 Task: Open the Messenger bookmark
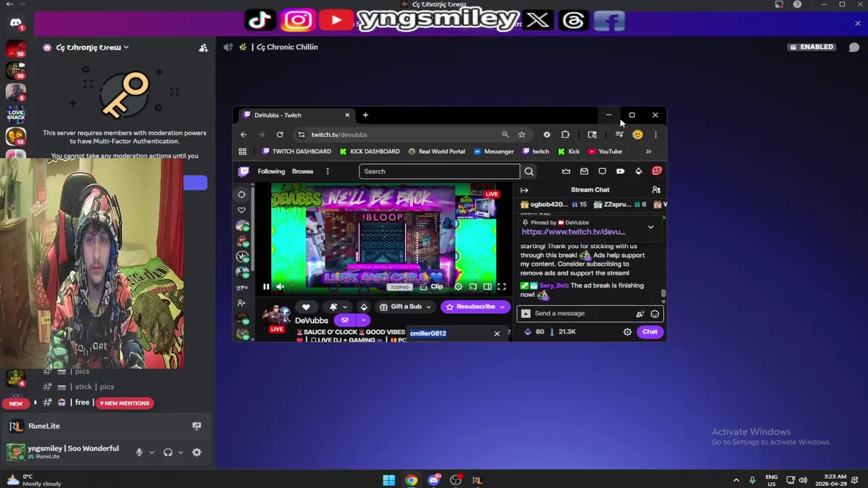[494, 152]
